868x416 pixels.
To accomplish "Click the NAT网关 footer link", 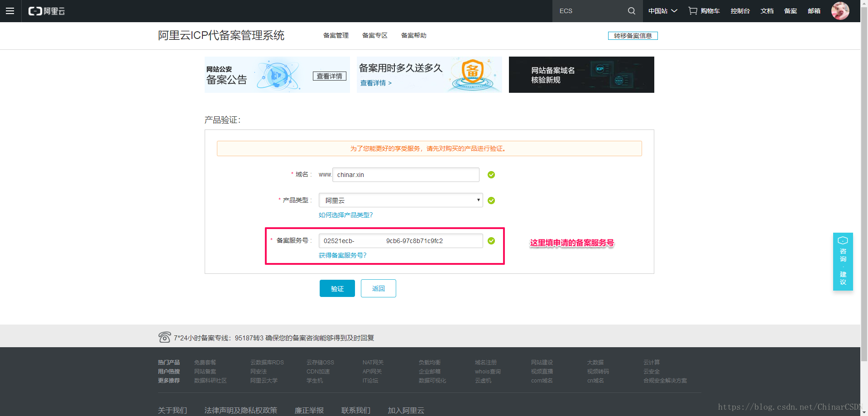I will pos(373,362).
